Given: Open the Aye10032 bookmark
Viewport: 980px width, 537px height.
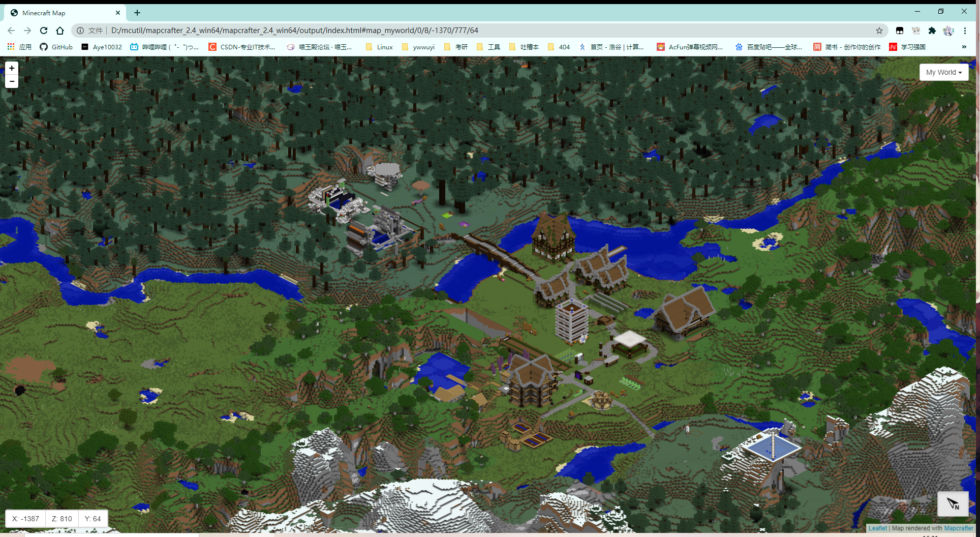Looking at the screenshot, I should tap(102, 47).
